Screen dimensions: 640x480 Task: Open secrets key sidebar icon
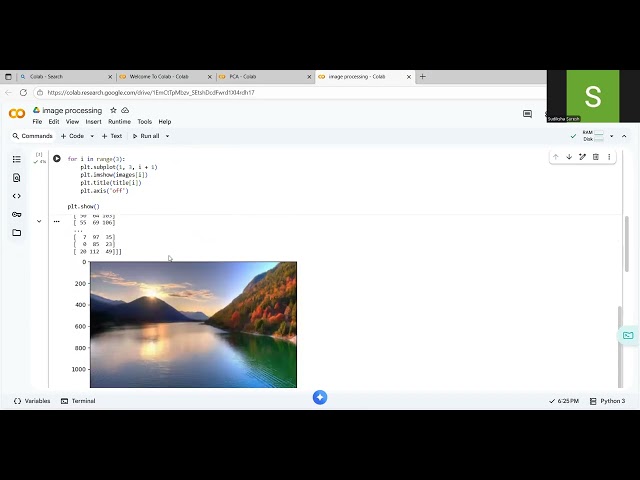pyautogui.click(x=17, y=214)
